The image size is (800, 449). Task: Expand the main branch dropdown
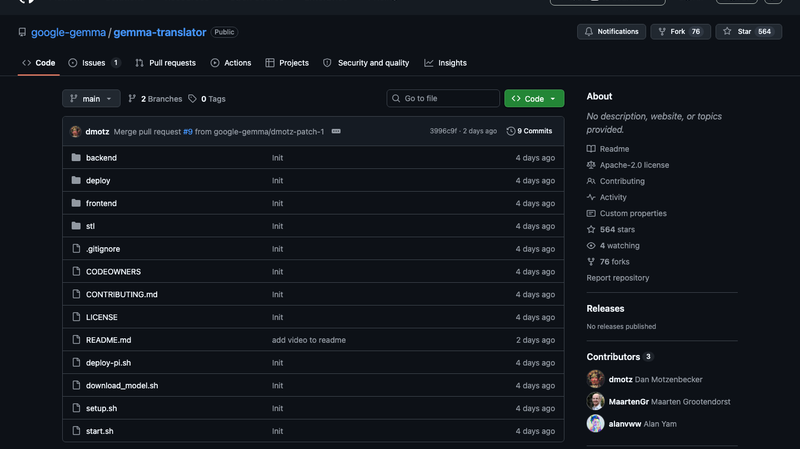point(91,98)
